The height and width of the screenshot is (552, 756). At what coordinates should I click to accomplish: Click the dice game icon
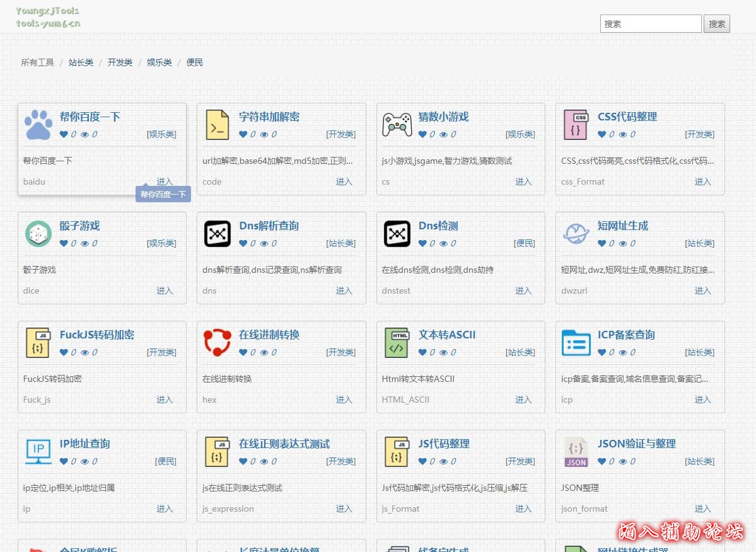coord(38,234)
